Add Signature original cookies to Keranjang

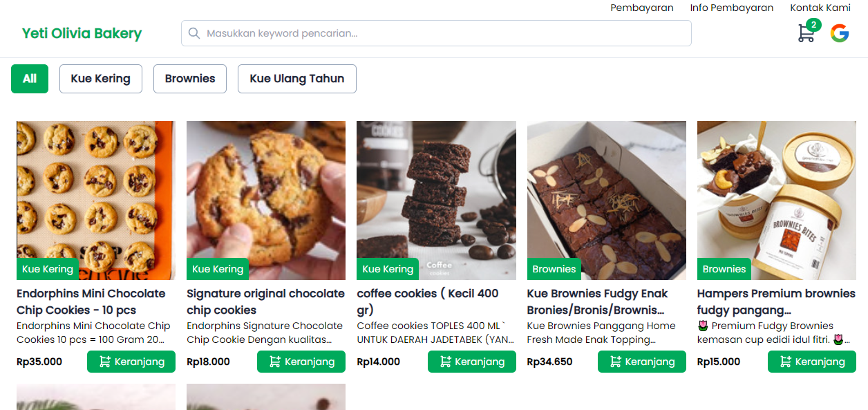click(301, 362)
